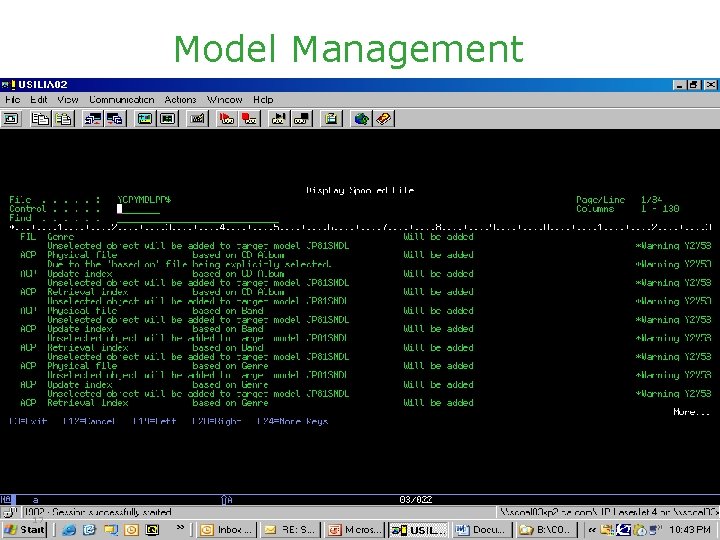
Task: Click 'Update index based on Band' row
Action: (x=247, y=329)
